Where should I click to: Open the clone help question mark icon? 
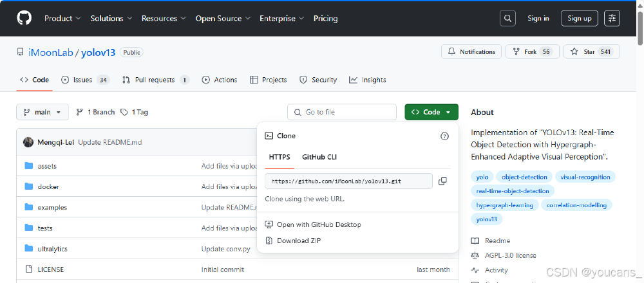tap(444, 136)
